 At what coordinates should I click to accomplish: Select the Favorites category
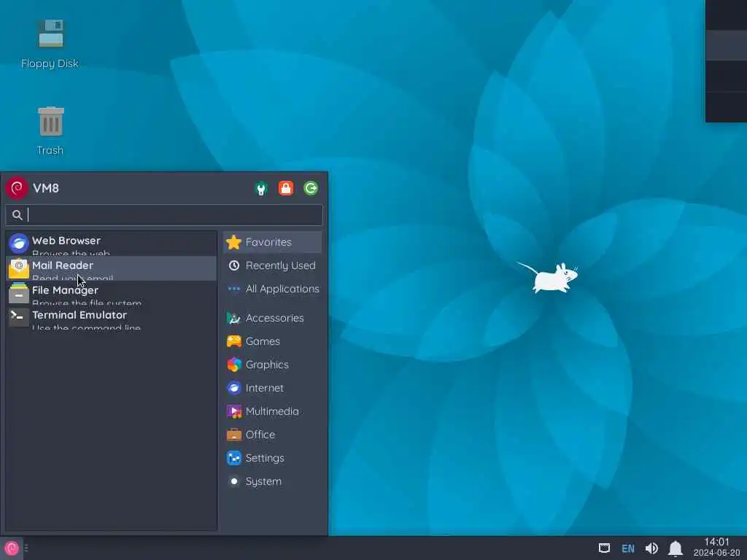coord(273,242)
